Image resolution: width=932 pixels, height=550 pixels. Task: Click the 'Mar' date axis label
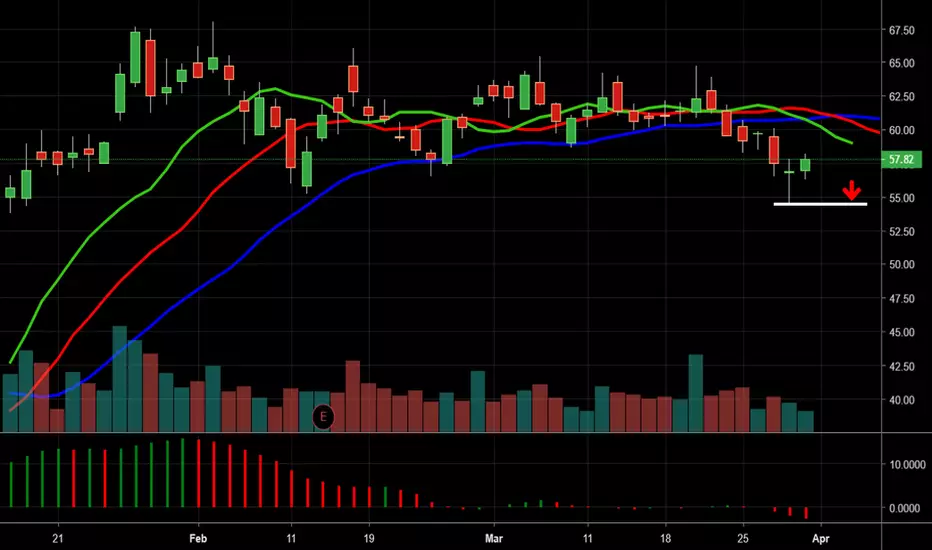[x=494, y=539]
